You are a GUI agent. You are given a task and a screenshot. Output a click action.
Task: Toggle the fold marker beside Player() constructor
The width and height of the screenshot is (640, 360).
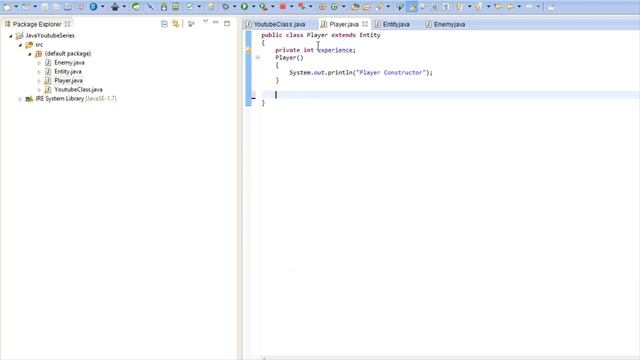[x=258, y=58]
